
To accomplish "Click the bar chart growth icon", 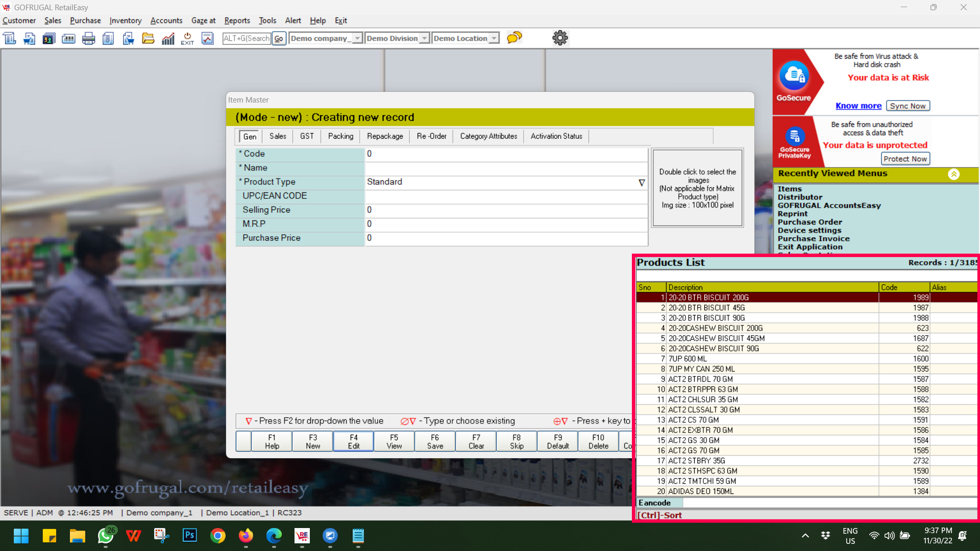I will coord(168,38).
